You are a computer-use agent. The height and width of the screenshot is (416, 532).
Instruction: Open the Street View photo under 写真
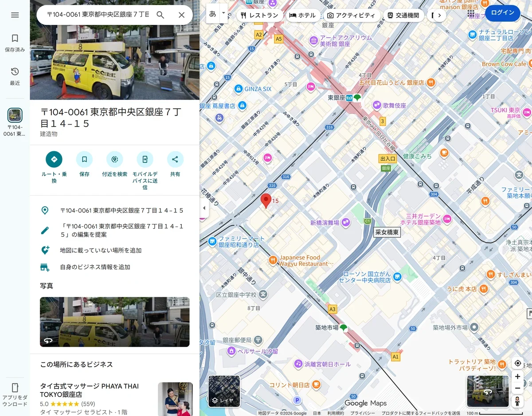click(114, 322)
